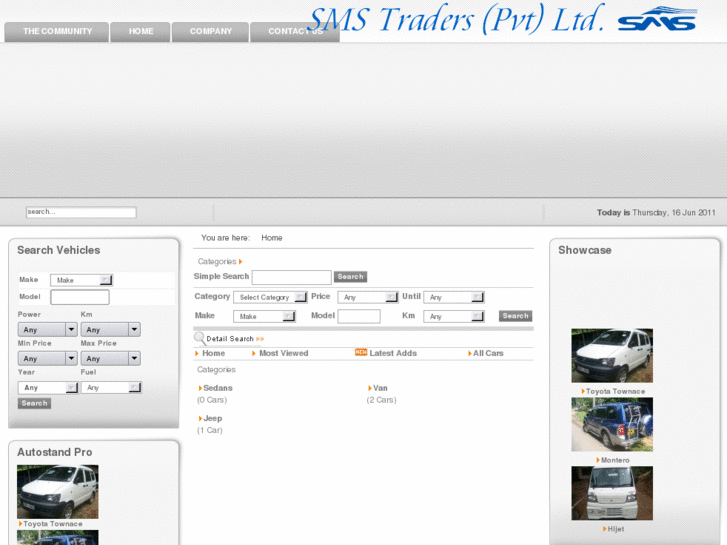The image size is (727, 545).
Task: Click Toyota Townace link in Showcase
Action: click(x=615, y=391)
